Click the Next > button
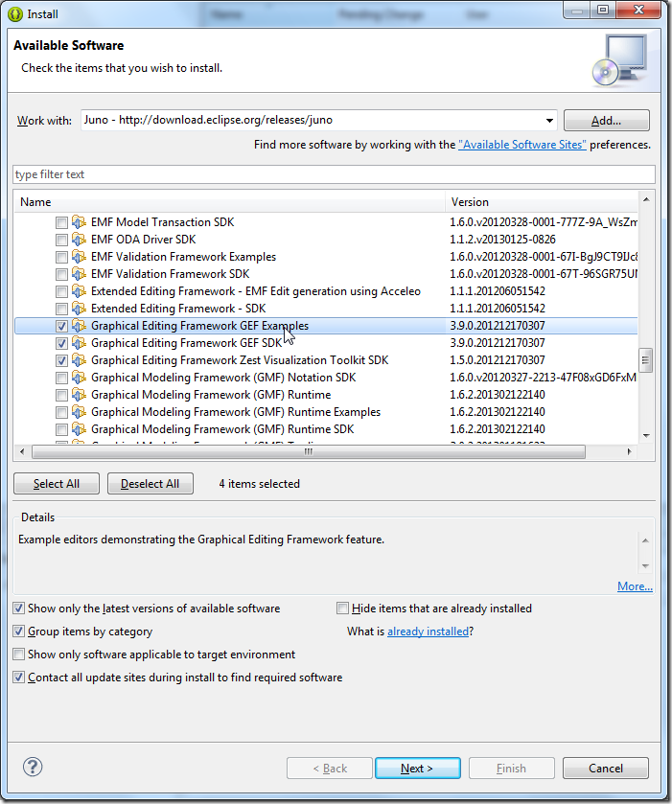The image size is (672, 804). point(418,769)
